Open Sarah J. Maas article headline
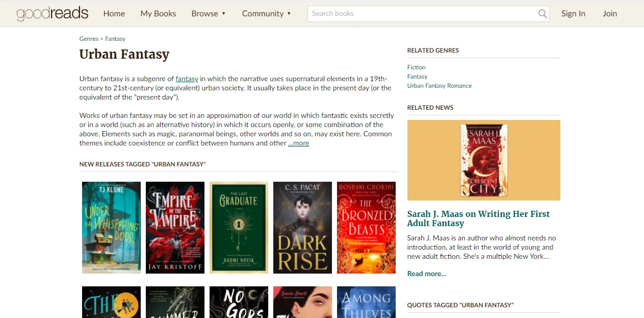The width and height of the screenshot is (644, 318). 478,218
